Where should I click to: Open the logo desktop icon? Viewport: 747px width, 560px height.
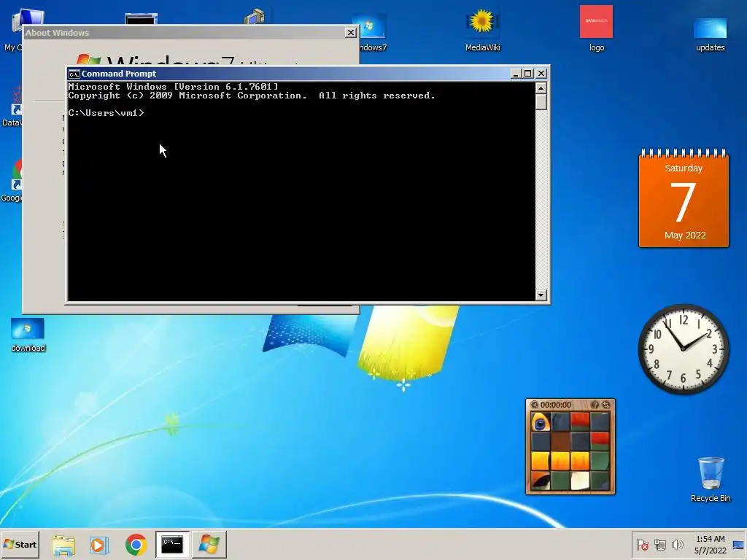click(596, 28)
